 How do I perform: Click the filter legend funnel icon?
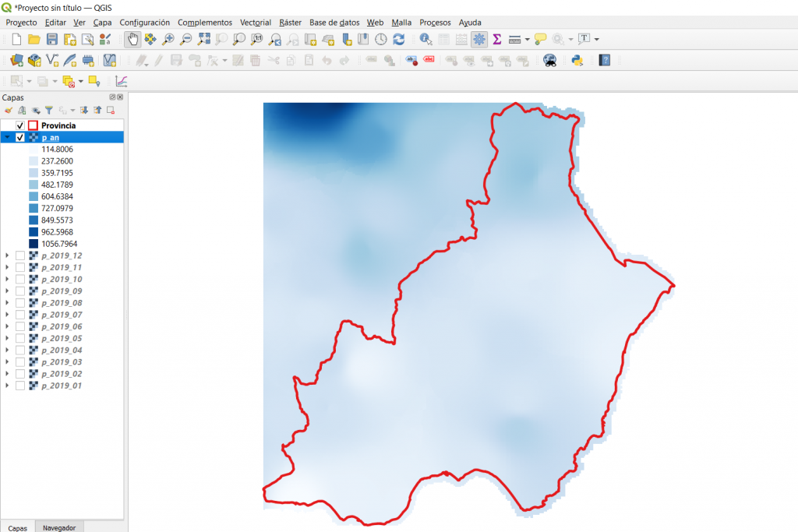tap(48, 111)
